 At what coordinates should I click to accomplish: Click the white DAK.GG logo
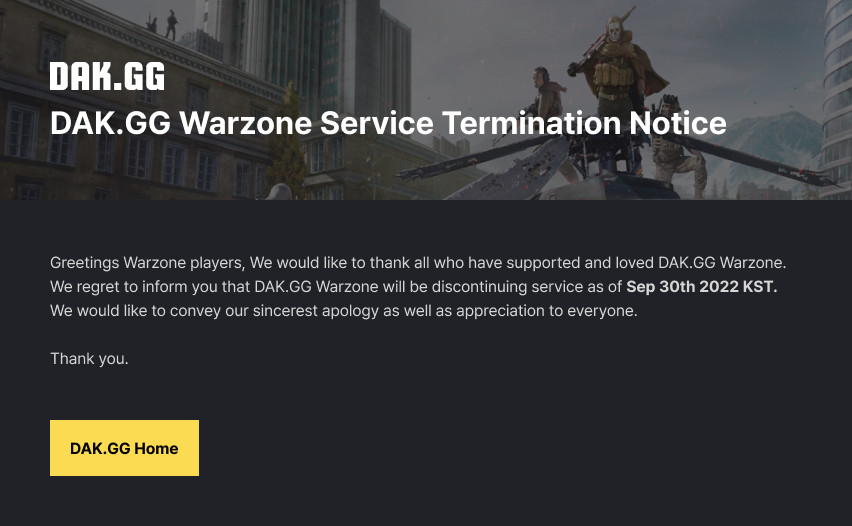[x=107, y=76]
